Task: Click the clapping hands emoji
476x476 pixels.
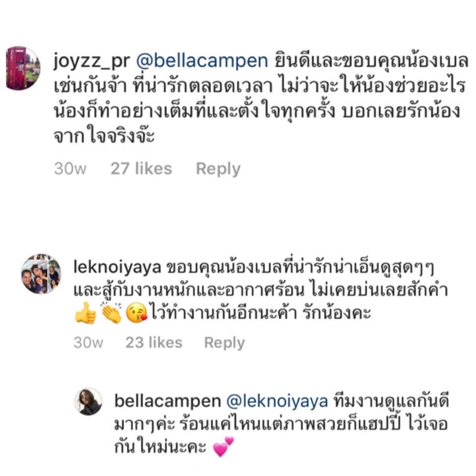Action: (111, 313)
